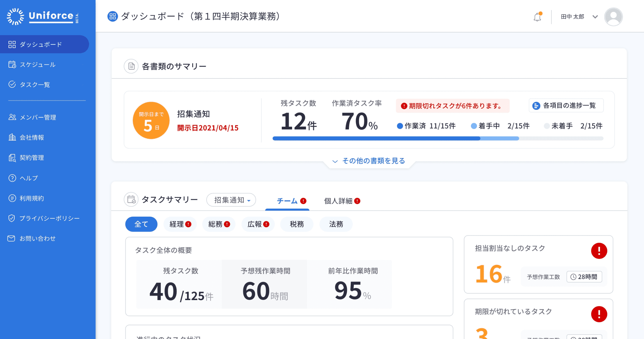The image size is (644, 339).
Task: Click the notification bell icon
Action: [537, 17]
